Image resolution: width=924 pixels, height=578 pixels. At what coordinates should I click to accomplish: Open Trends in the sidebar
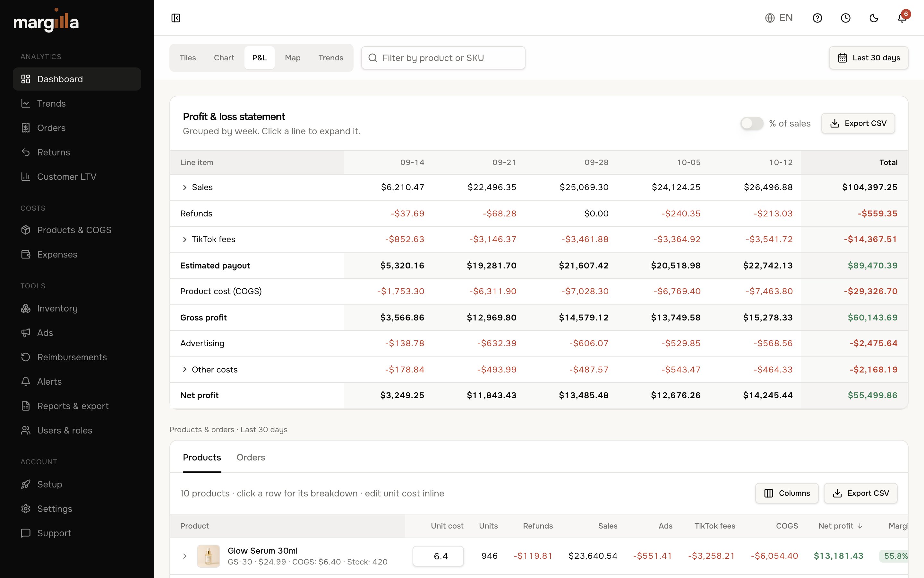77,104
